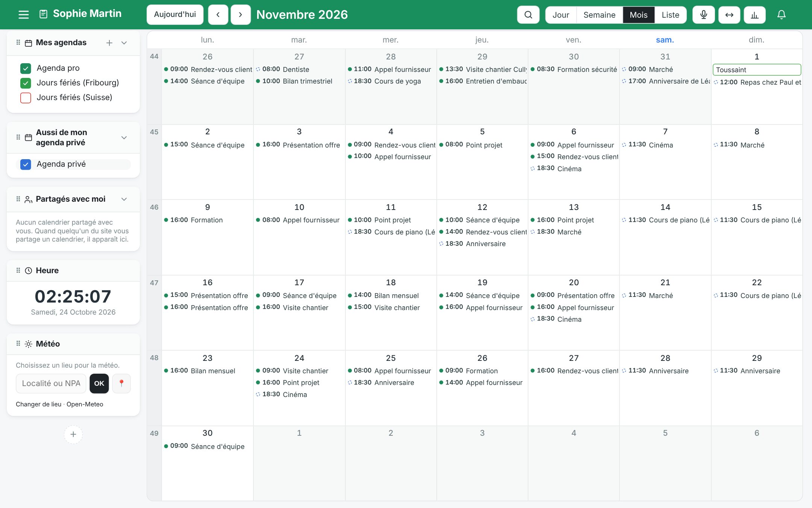
Task: Click the Aujourd'hui button
Action: 175,15
